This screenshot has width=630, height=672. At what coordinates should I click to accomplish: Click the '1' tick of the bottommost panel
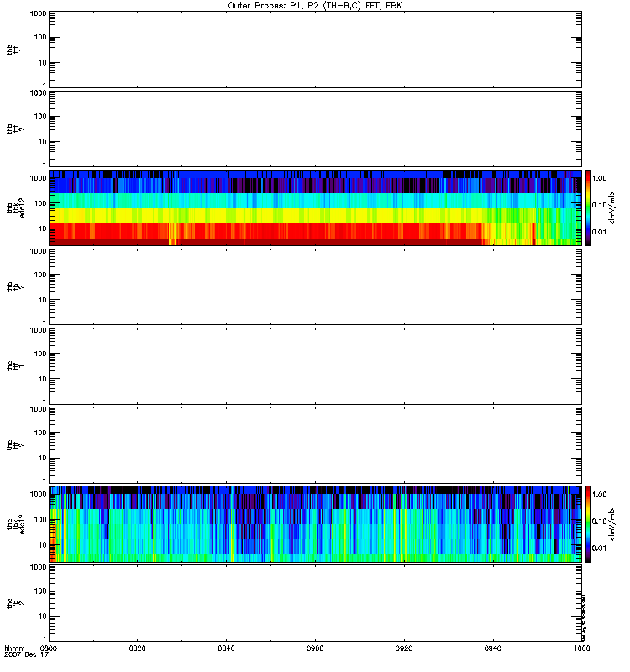coord(45,639)
